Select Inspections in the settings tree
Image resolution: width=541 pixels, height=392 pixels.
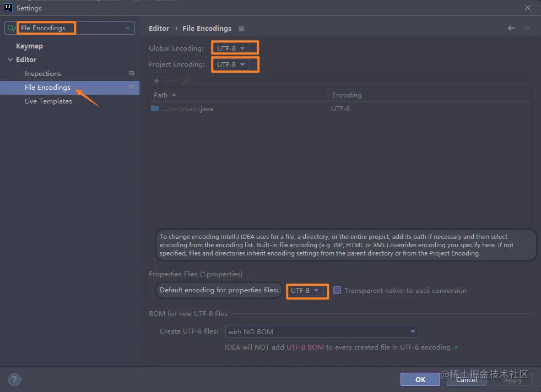click(43, 73)
